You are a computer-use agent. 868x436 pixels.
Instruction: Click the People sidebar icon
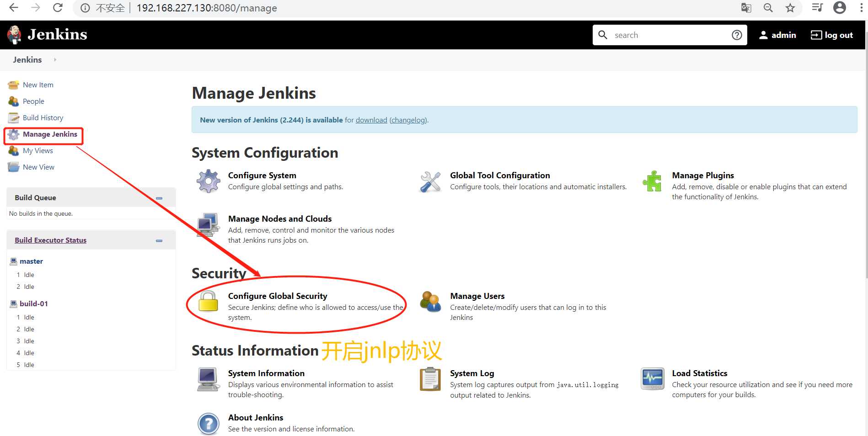pos(13,101)
